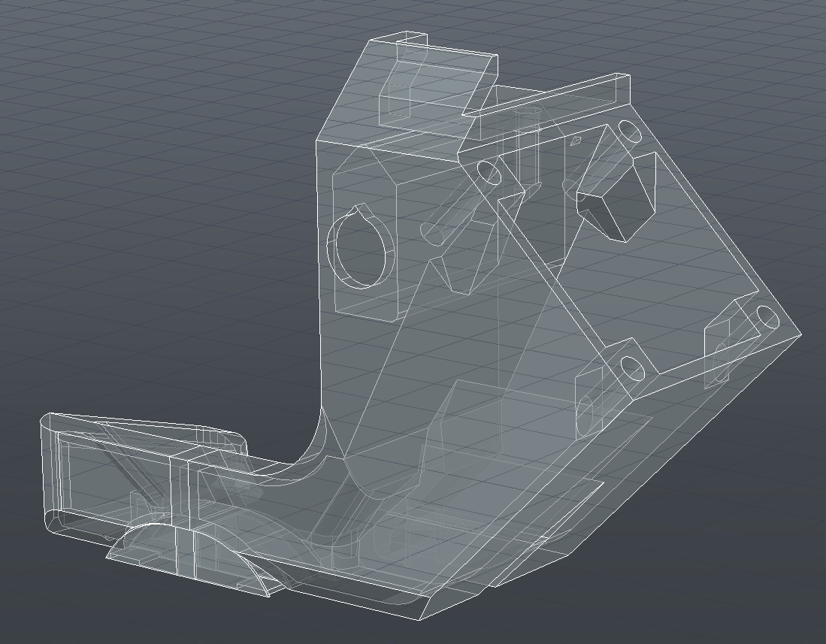Select the large round opening on the model's left face
Viewport: 826px width, 644px height.
(x=361, y=247)
